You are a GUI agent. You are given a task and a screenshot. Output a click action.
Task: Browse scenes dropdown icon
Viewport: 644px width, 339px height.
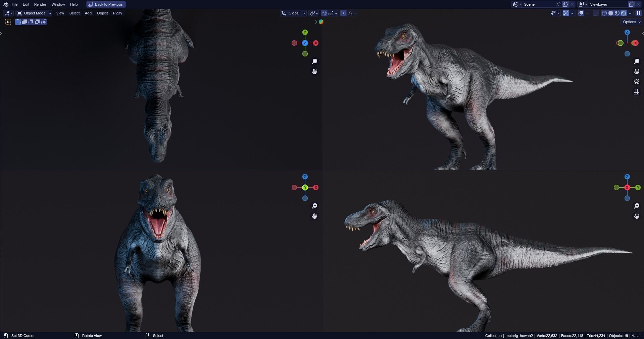pos(516,4)
